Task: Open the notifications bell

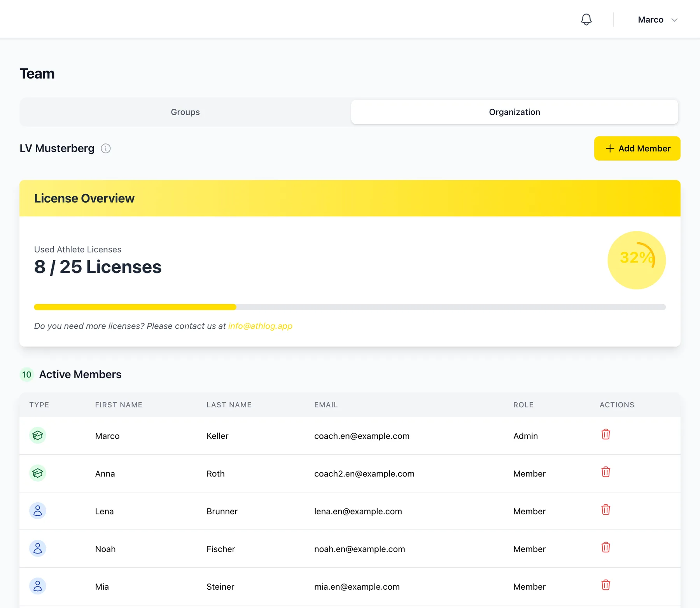Action: 586,19
